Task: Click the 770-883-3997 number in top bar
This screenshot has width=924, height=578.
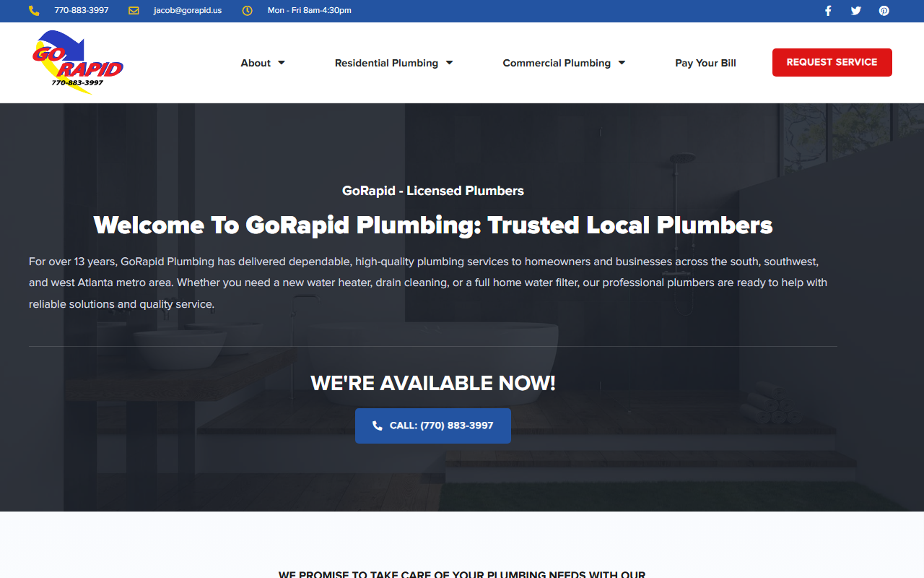Action: tap(82, 11)
